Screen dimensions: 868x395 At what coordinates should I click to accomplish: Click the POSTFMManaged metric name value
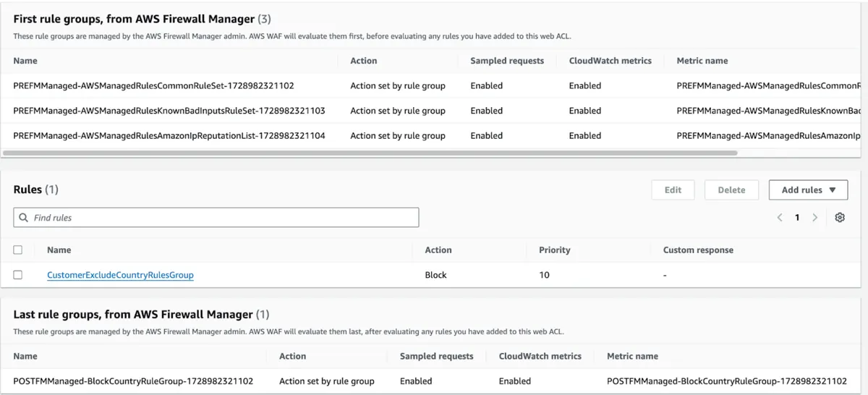coord(727,381)
